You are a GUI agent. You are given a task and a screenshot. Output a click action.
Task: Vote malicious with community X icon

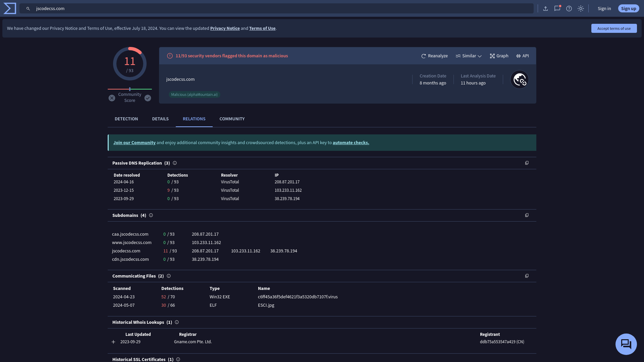point(112,98)
